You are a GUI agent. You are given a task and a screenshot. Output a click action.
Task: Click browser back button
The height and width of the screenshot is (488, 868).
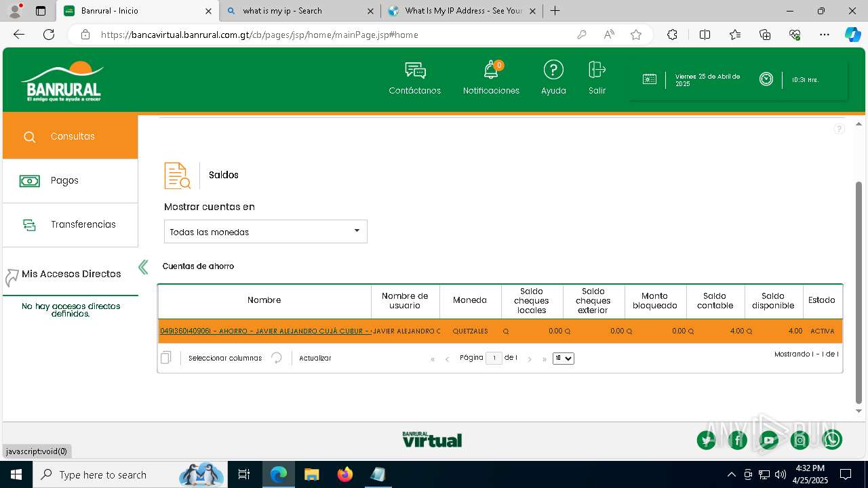(x=19, y=35)
